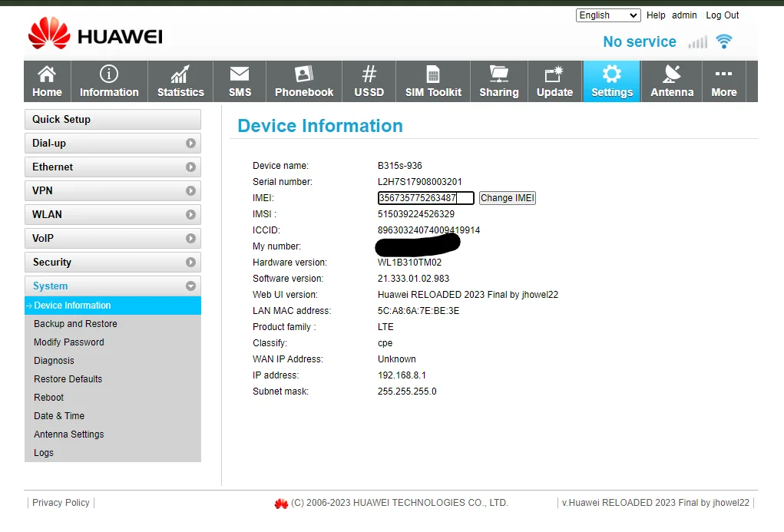Open the Logs page
Viewport: 784px width, 532px height.
click(44, 453)
